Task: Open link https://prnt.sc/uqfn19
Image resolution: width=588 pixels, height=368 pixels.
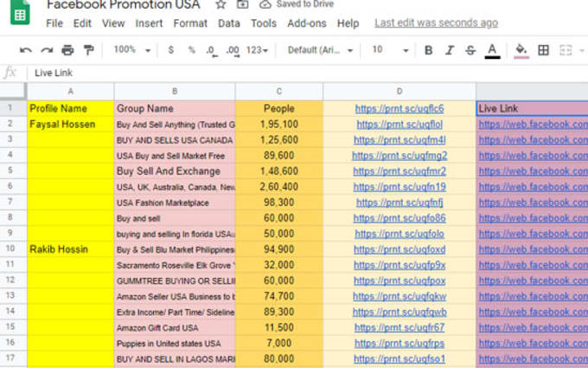Action: (399, 187)
